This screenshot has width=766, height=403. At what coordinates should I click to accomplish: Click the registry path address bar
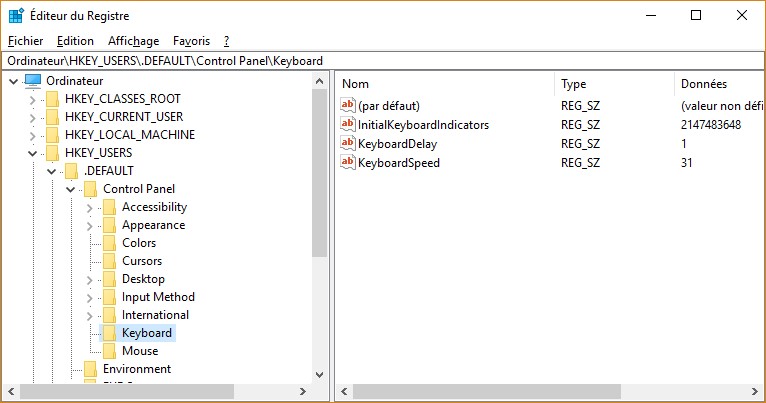[x=383, y=61]
